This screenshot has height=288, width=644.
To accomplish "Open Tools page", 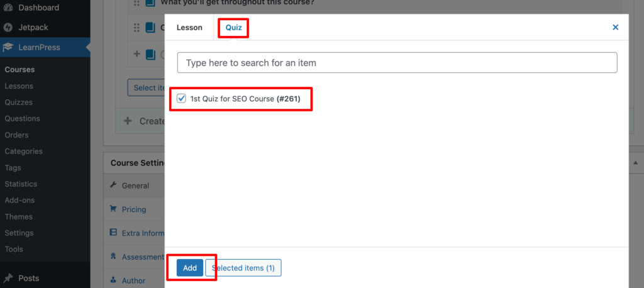I will [x=14, y=250].
